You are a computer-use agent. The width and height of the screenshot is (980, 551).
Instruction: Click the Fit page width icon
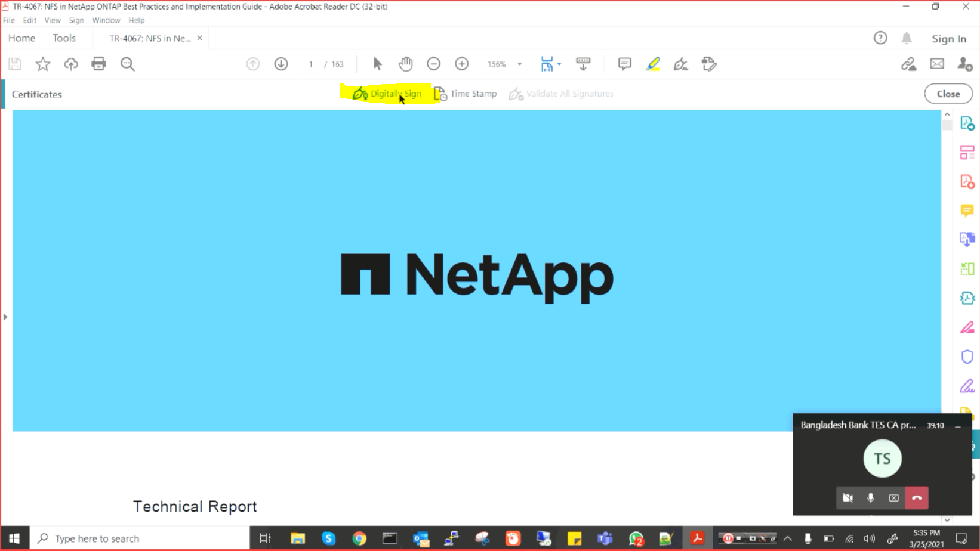click(547, 64)
